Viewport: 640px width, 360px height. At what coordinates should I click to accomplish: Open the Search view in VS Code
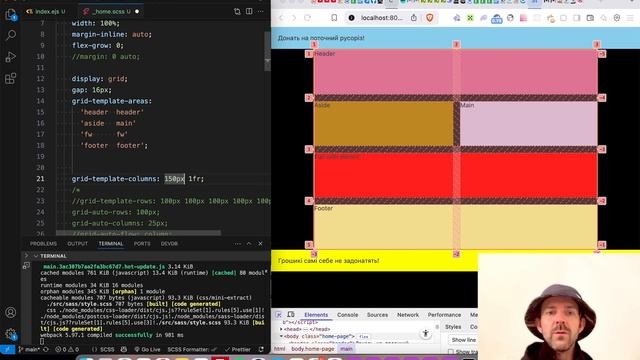coord(11,36)
